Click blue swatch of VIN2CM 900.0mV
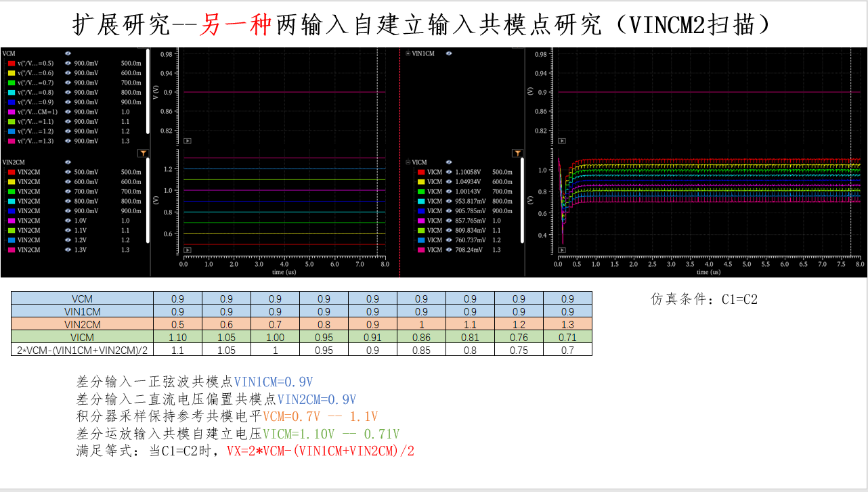This screenshot has width=868, height=492. click(12, 211)
